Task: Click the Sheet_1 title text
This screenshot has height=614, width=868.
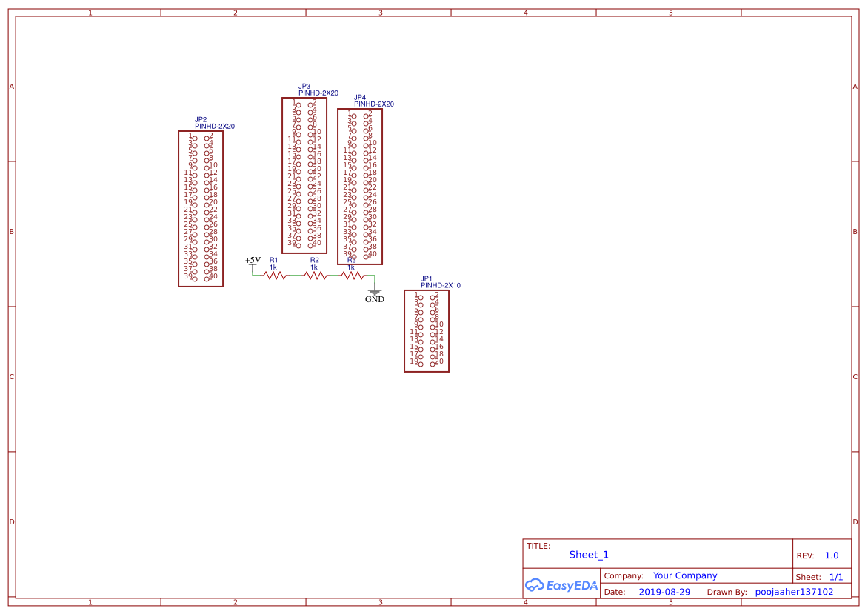Action: (x=588, y=554)
